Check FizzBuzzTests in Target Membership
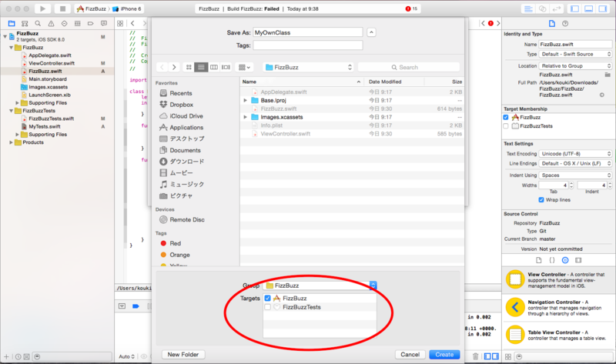This screenshot has width=616, height=364. pos(506,126)
